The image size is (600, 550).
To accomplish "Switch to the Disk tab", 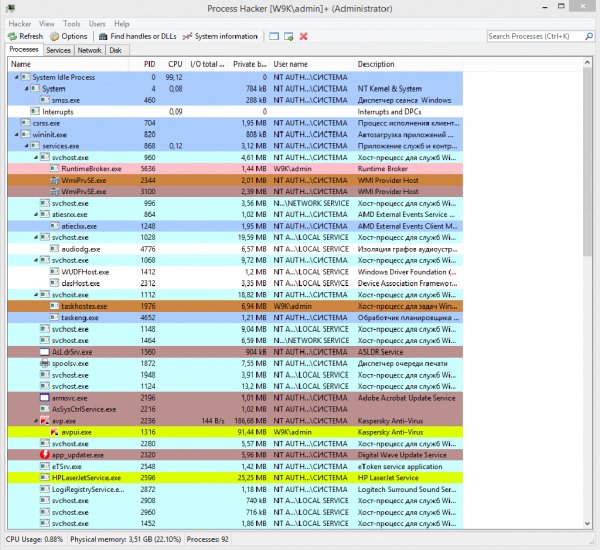I will [115, 50].
